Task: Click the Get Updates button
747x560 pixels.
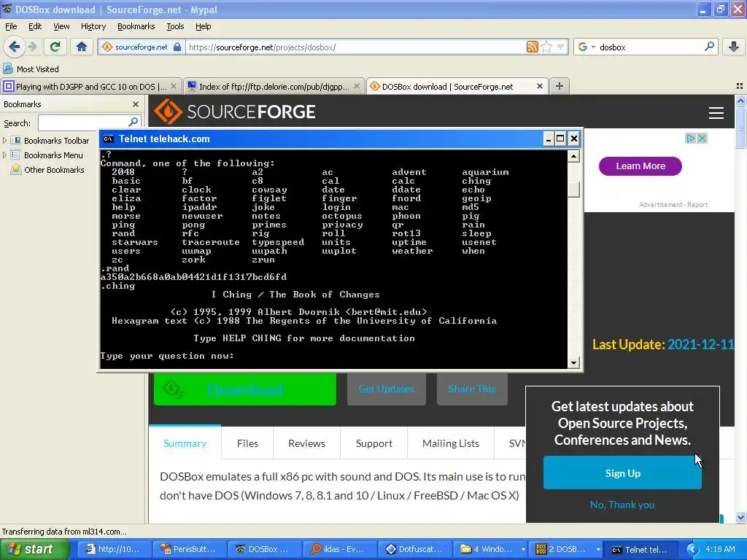Action: (x=387, y=389)
